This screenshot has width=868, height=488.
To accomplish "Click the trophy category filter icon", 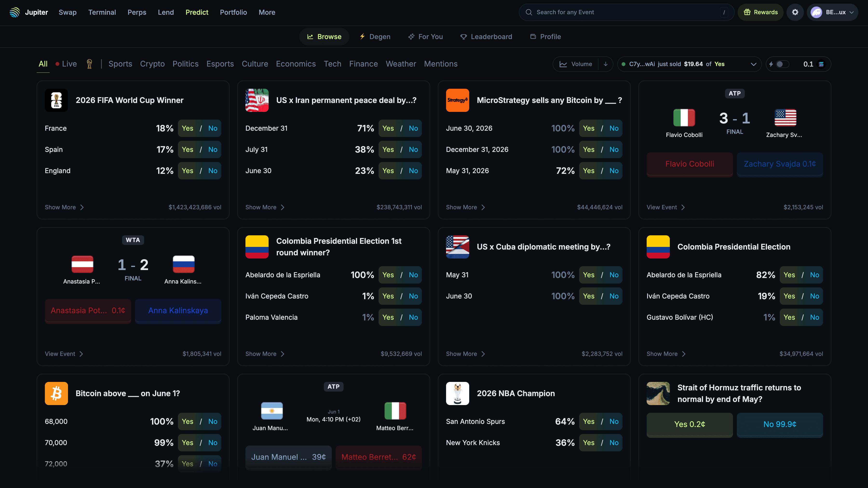I will (89, 64).
